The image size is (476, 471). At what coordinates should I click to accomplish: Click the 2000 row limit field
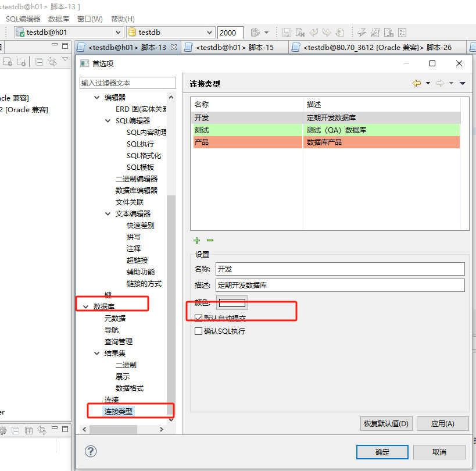point(230,33)
